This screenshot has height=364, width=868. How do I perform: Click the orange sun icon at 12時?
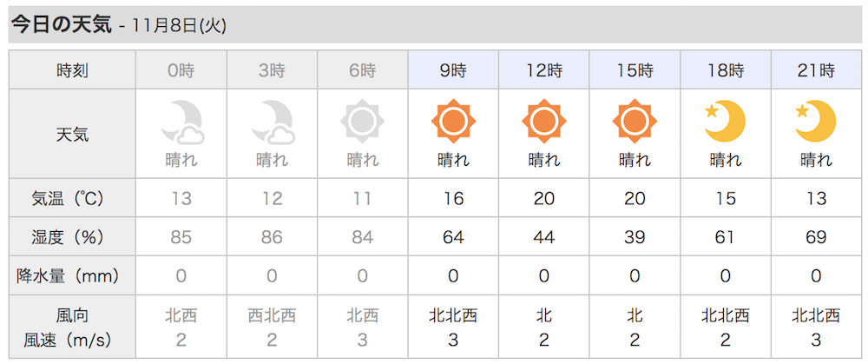tap(544, 121)
